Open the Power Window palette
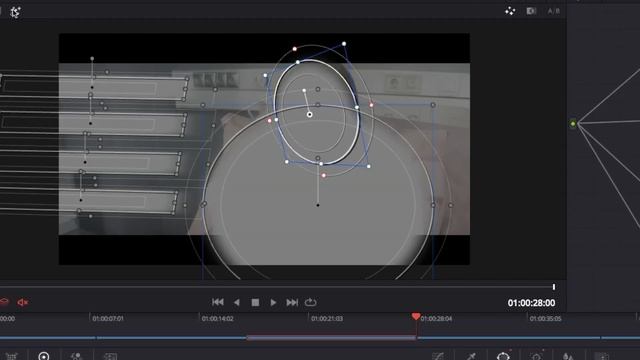 click(503, 356)
